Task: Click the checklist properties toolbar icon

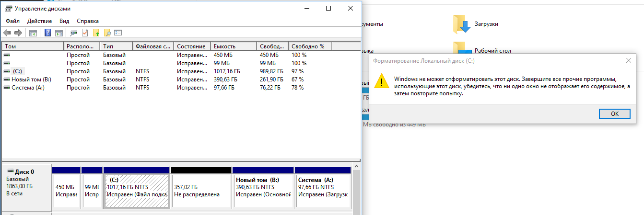Action: click(x=118, y=33)
